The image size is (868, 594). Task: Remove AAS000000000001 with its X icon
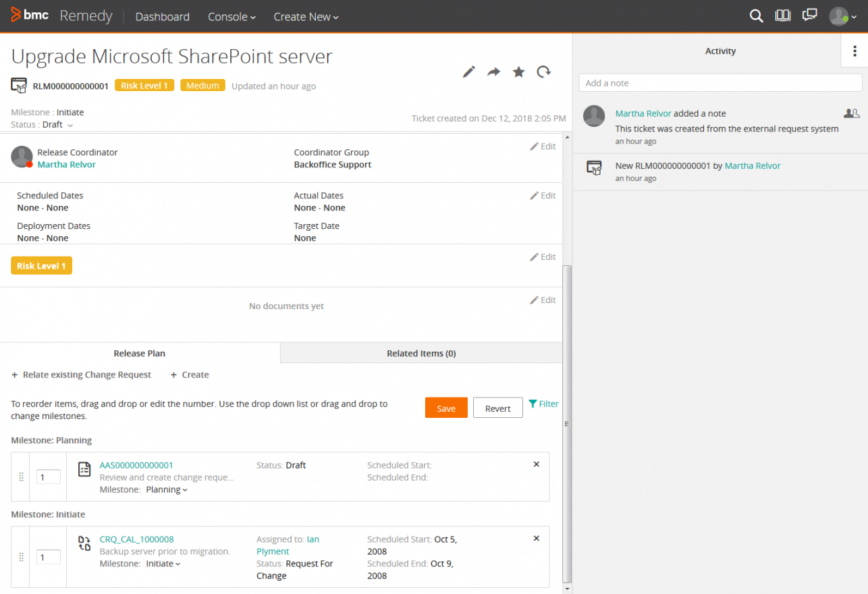pyautogui.click(x=537, y=464)
